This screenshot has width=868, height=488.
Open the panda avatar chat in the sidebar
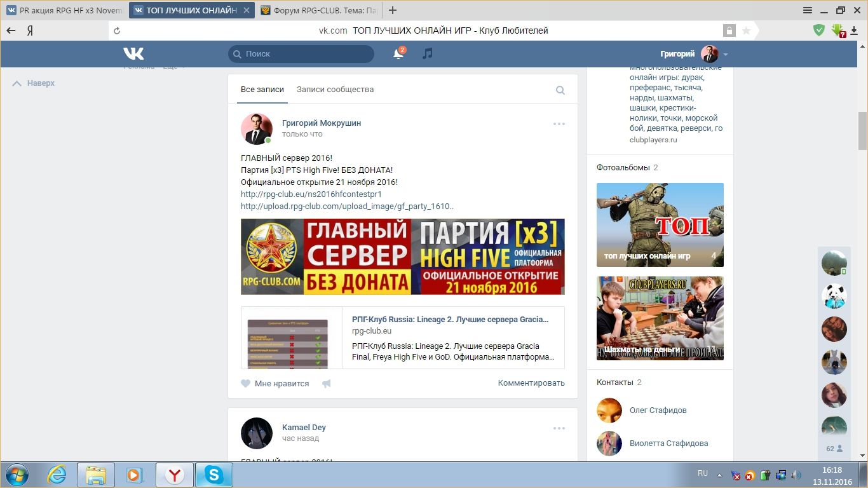point(834,296)
